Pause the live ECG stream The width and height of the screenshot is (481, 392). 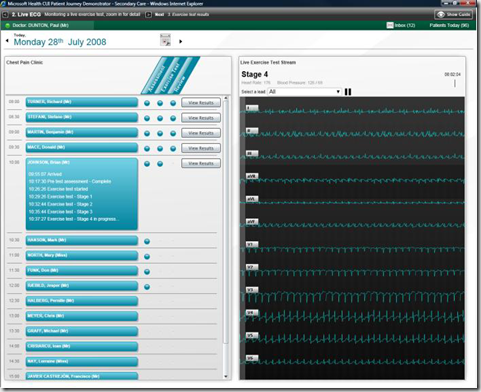[x=348, y=92]
